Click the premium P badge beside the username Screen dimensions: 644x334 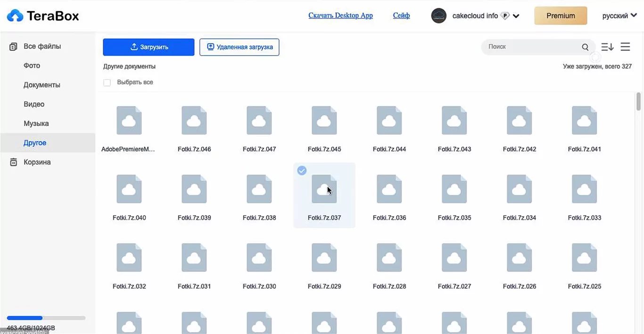tap(505, 16)
